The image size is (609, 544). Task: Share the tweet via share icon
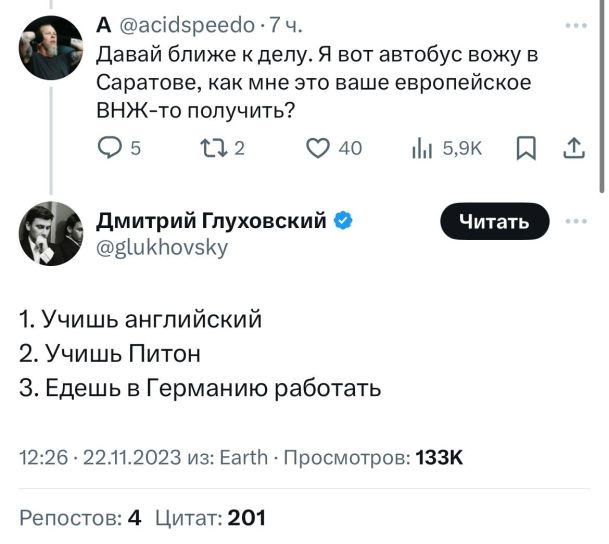572,149
